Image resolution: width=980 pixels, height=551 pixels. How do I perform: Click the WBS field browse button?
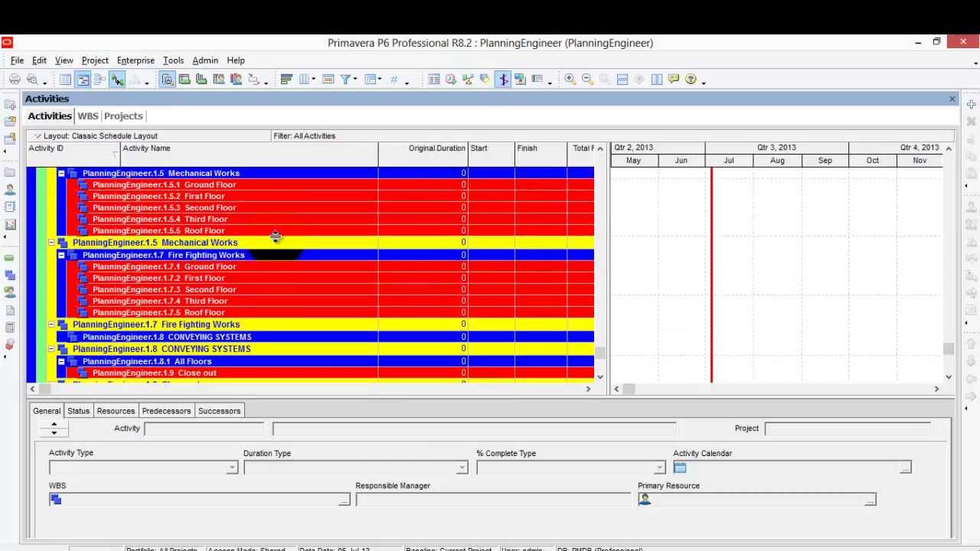tap(344, 500)
